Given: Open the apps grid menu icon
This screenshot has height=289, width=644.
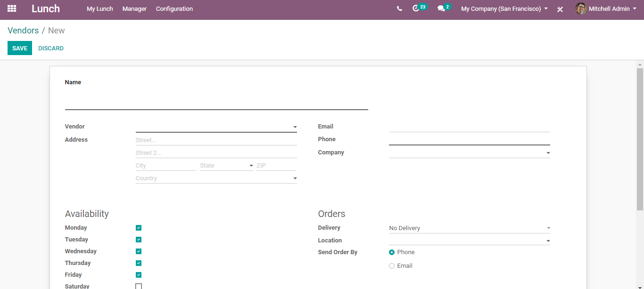Looking at the screenshot, I should pyautogui.click(x=12, y=8).
